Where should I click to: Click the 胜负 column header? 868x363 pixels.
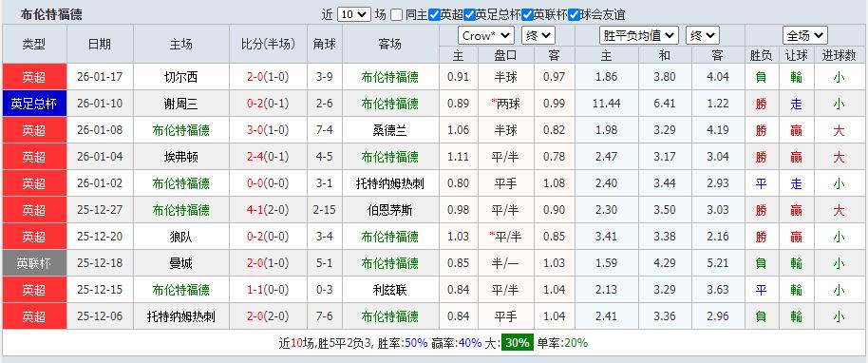761,55
